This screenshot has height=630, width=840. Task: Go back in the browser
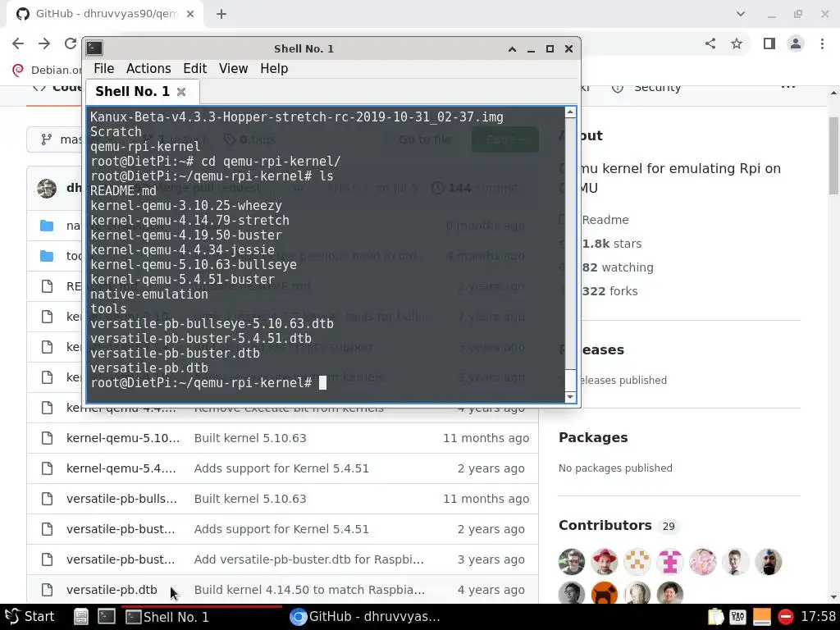click(x=18, y=43)
